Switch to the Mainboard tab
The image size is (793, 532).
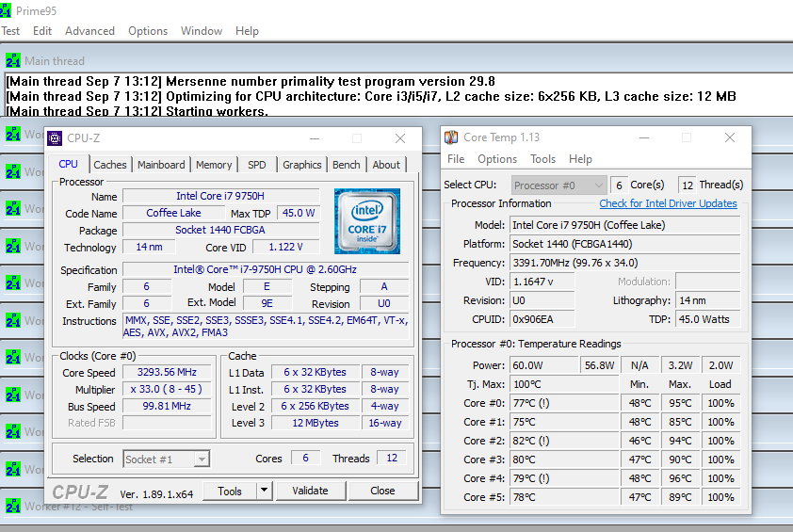(161, 165)
